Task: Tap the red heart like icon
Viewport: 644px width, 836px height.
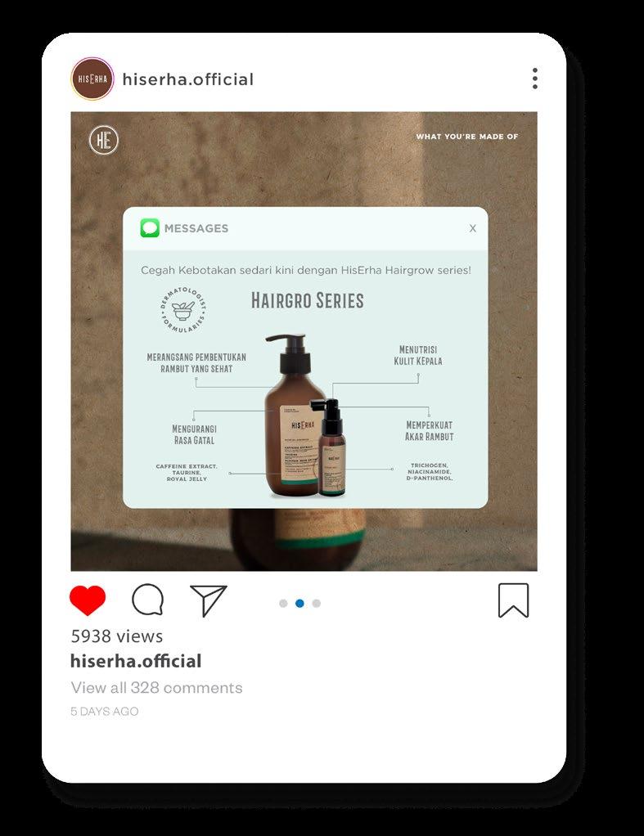Action: [x=88, y=600]
